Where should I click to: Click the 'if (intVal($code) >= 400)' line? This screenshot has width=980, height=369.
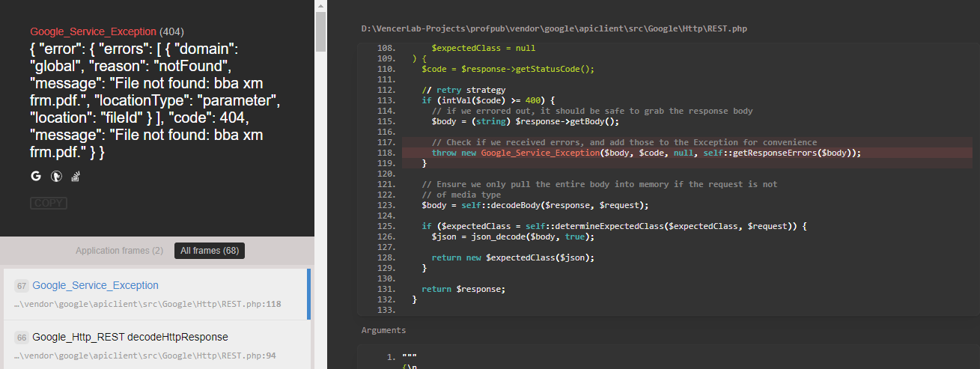(488, 100)
